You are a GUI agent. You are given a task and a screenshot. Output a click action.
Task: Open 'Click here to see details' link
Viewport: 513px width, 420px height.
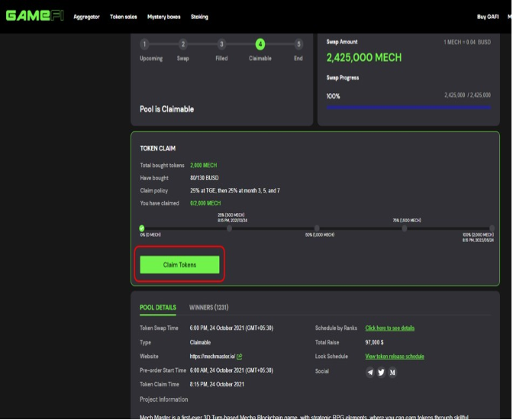pyautogui.click(x=389, y=328)
